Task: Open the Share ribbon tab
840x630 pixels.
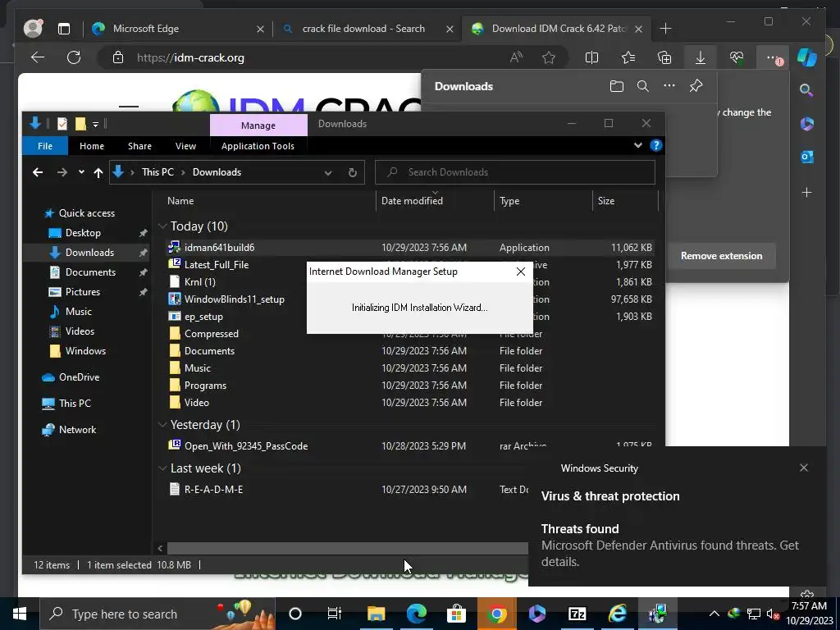Action: (x=139, y=146)
